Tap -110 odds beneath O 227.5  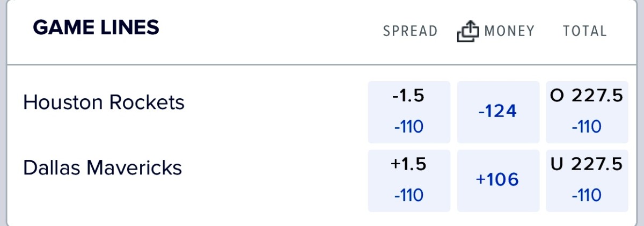pos(586,127)
